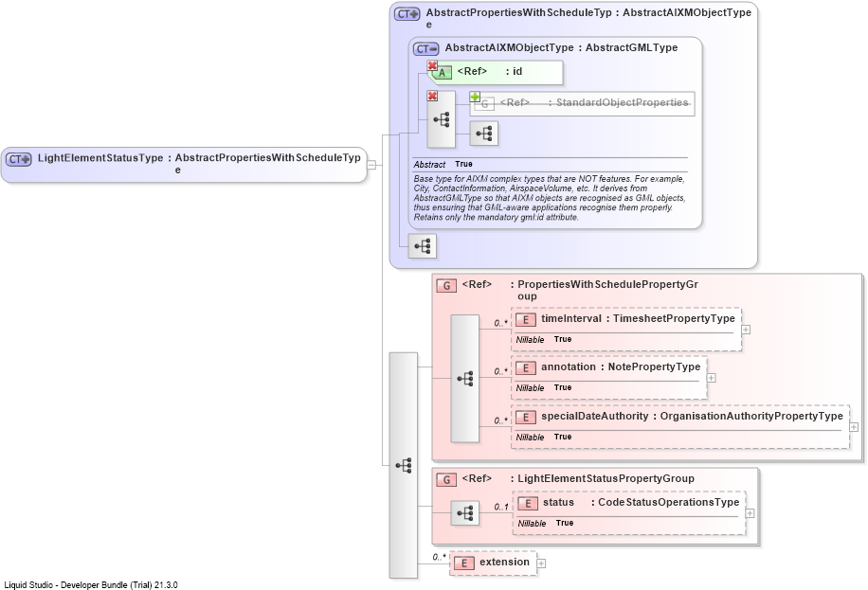
Task: Select sequence icon beside StandardObjectProperties red X
Action: pyautogui.click(x=442, y=119)
